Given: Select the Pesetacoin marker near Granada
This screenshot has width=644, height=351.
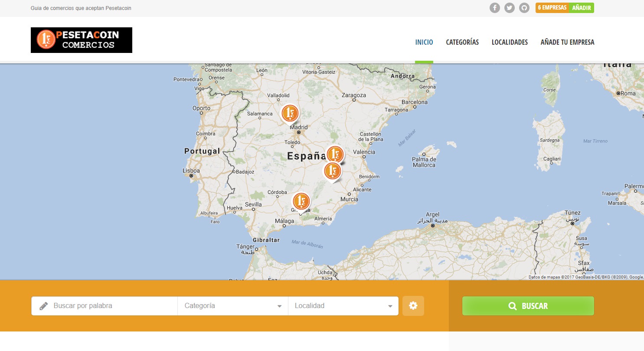Looking at the screenshot, I should (301, 203).
